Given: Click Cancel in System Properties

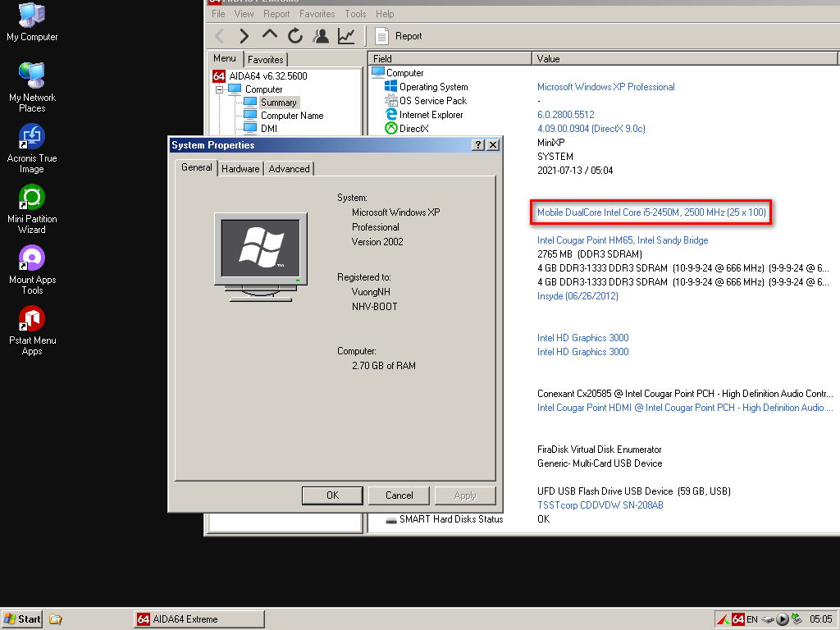Looking at the screenshot, I should [399, 495].
